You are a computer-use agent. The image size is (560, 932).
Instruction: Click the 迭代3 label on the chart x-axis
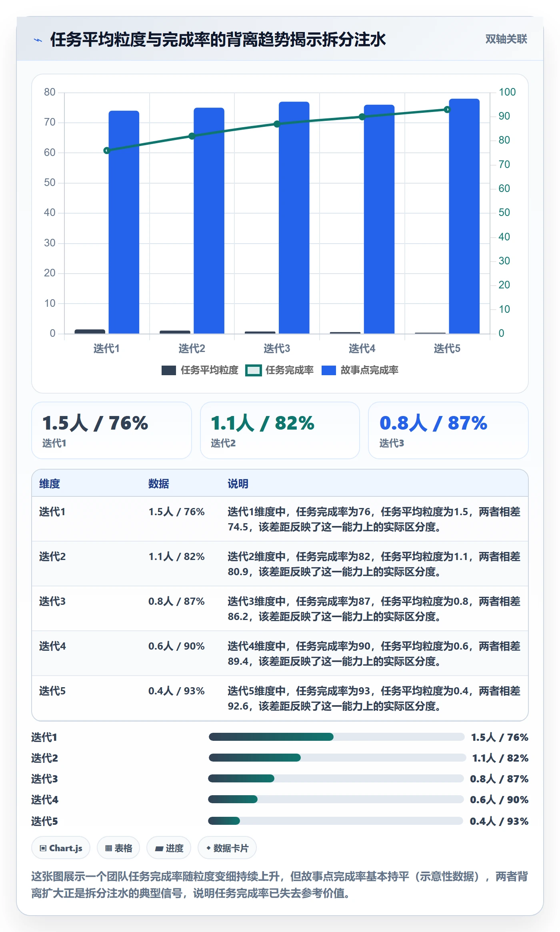pyautogui.click(x=277, y=348)
